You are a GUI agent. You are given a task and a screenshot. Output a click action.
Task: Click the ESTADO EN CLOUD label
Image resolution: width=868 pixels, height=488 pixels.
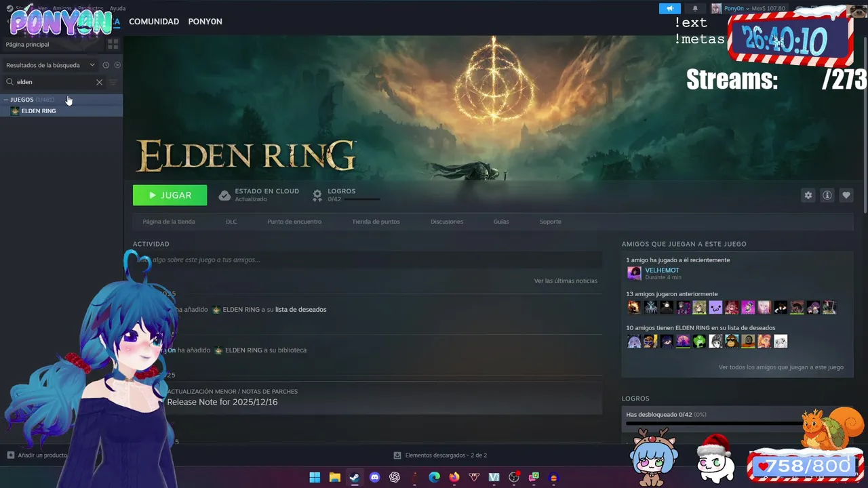click(x=267, y=191)
